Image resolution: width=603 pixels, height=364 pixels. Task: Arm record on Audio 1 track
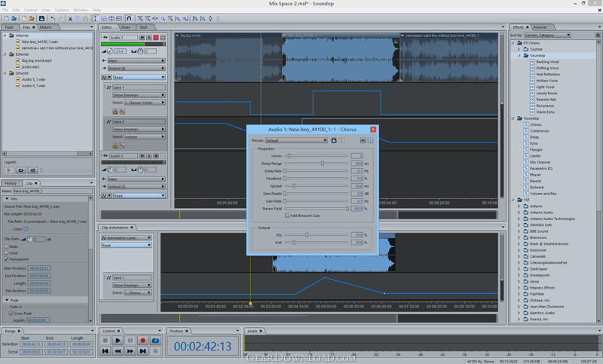pos(156,37)
